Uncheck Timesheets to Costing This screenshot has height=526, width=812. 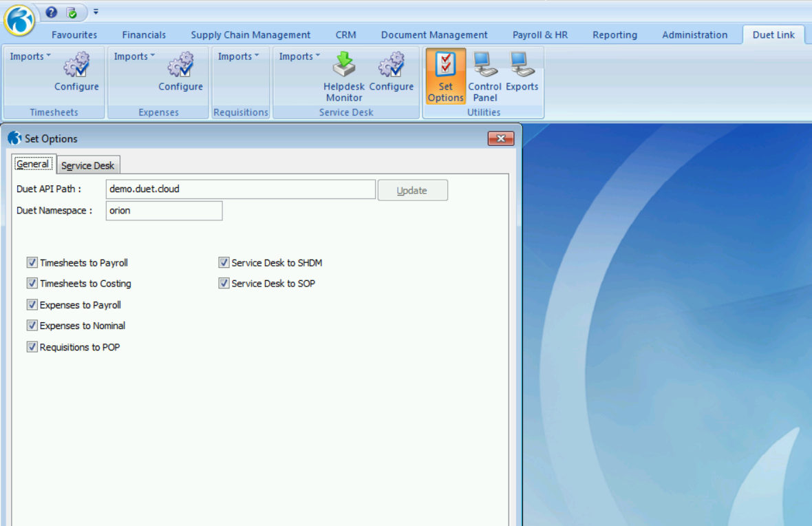[x=32, y=284]
